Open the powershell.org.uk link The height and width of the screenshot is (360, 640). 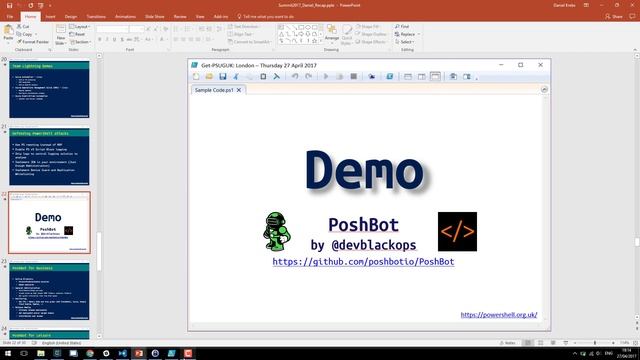pyautogui.click(x=499, y=315)
